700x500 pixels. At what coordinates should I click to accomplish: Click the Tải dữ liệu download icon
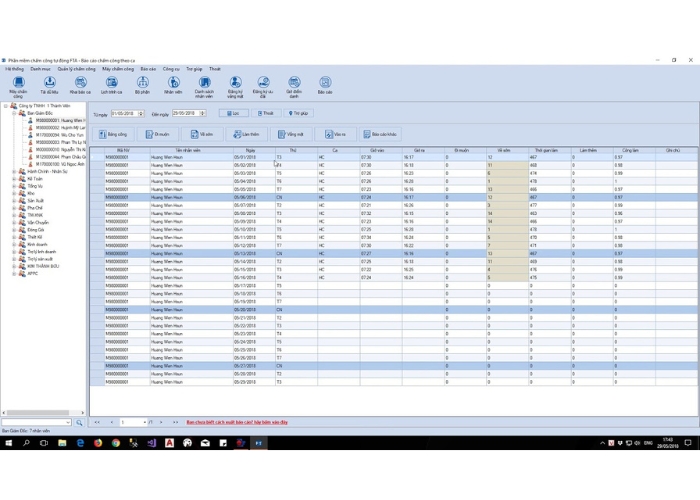click(x=49, y=84)
